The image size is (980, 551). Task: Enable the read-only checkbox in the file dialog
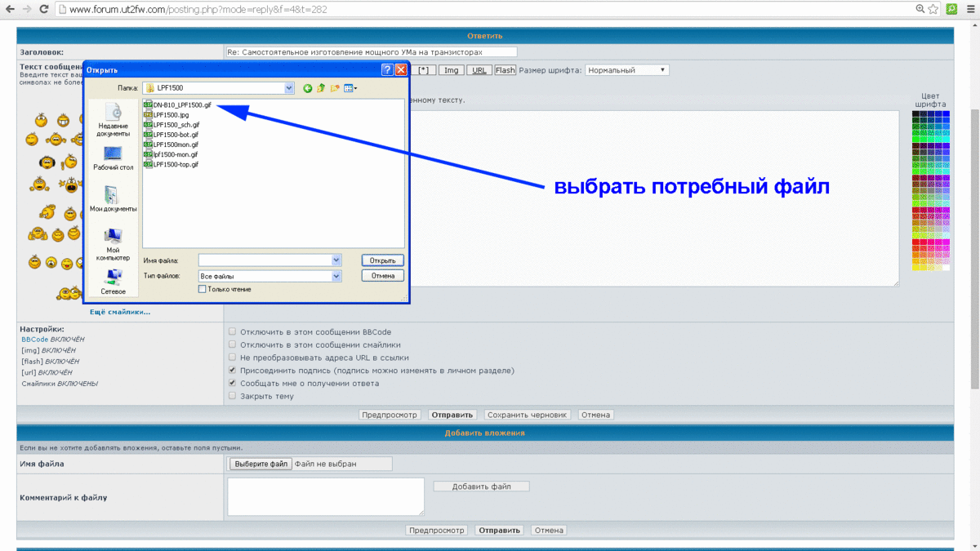(203, 289)
